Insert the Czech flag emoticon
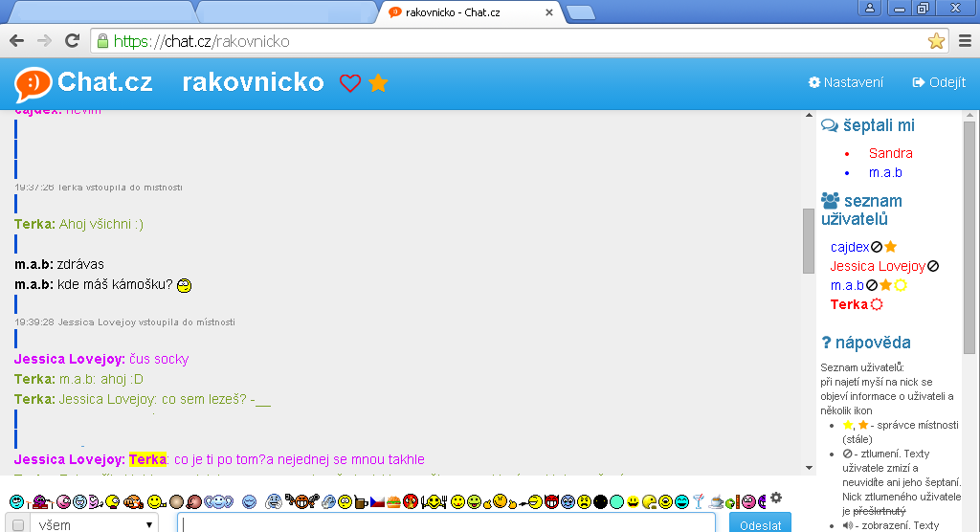The height and width of the screenshot is (532, 980). tap(377, 501)
